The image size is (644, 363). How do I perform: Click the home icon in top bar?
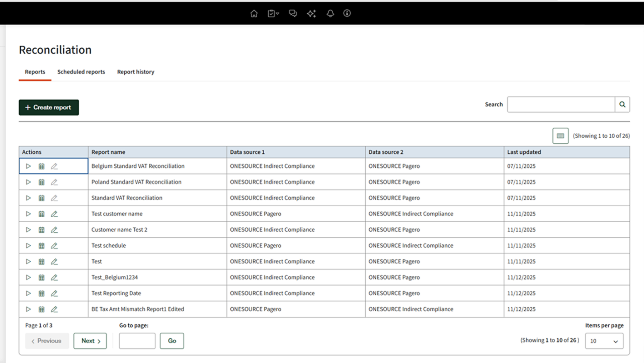coord(254,14)
